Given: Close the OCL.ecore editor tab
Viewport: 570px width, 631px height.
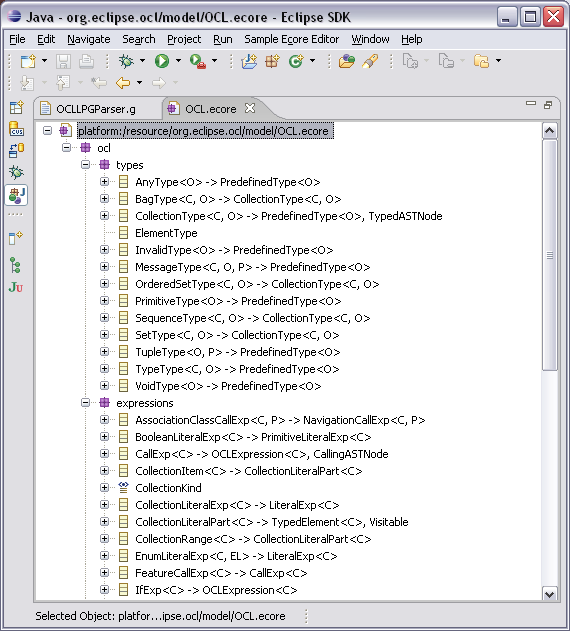Looking at the screenshot, I should click(250, 108).
